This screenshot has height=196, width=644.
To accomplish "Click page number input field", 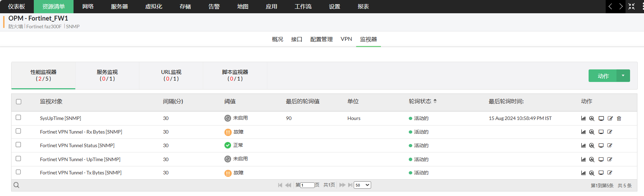I will [x=307, y=185].
